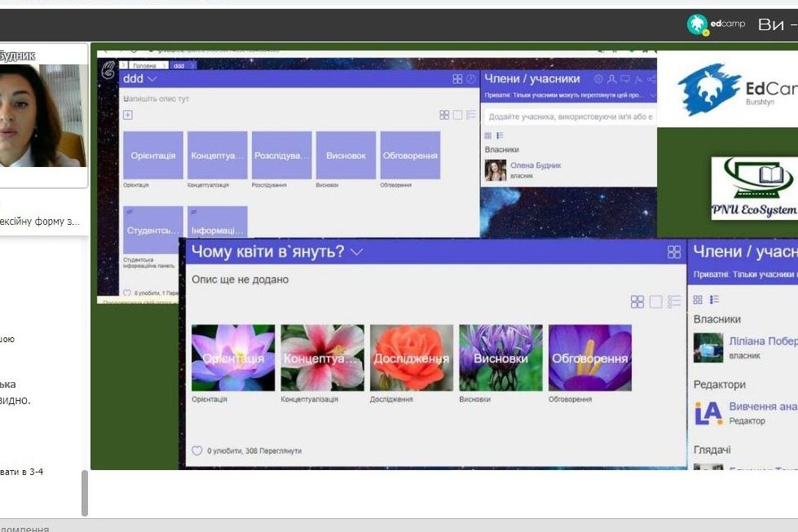The image size is (798, 532).
Task: Expand the privacy setting chevron in members panel
Action: pos(651,95)
